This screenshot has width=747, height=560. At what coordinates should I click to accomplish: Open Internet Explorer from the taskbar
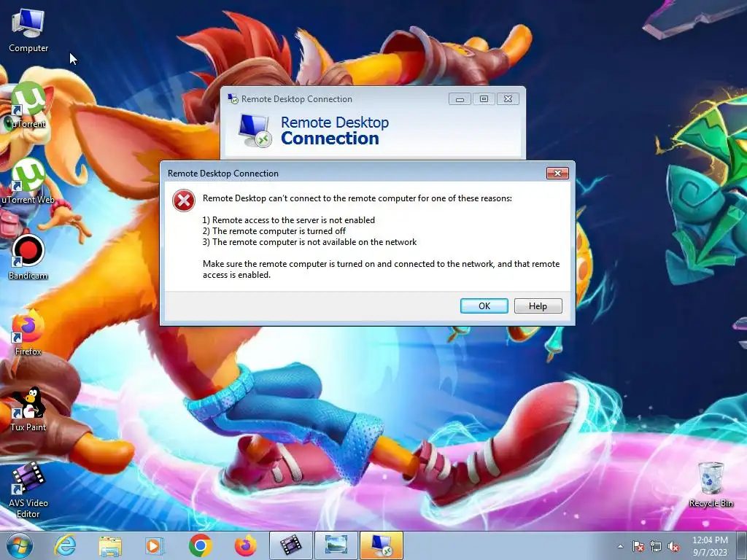pos(65,545)
